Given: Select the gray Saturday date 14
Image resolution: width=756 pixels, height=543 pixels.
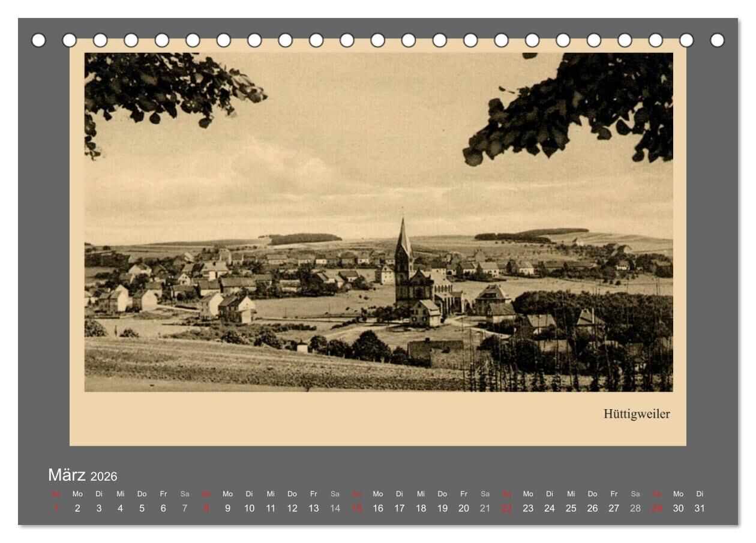Looking at the screenshot, I should point(335,508).
